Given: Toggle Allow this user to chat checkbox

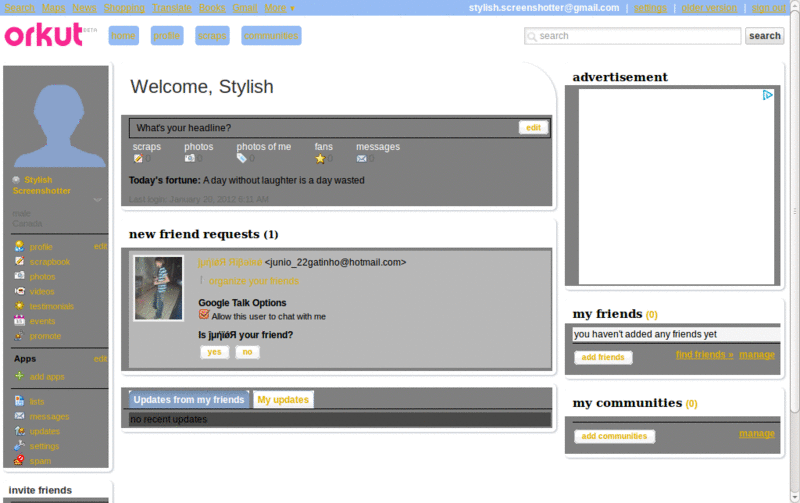Looking at the screenshot, I should pyautogui.click(x=204, y=315).
